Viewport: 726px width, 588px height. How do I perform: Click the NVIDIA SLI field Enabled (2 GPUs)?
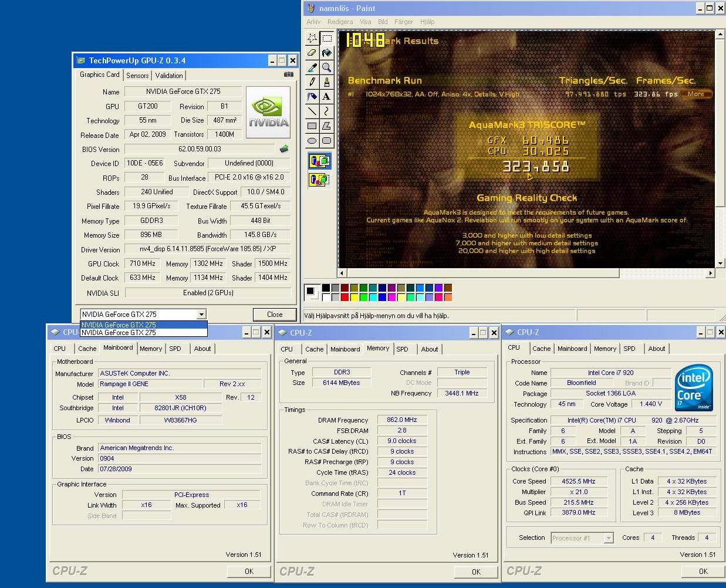coord(208,293)
